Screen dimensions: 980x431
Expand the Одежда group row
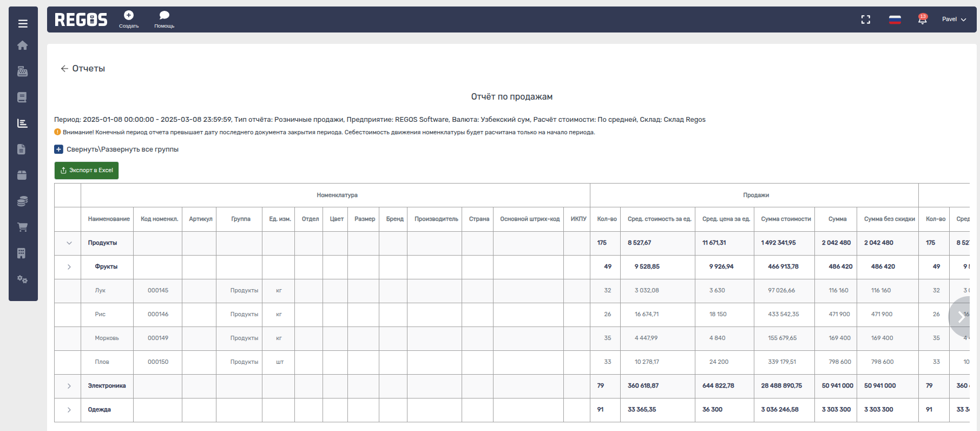coord(69,410)
